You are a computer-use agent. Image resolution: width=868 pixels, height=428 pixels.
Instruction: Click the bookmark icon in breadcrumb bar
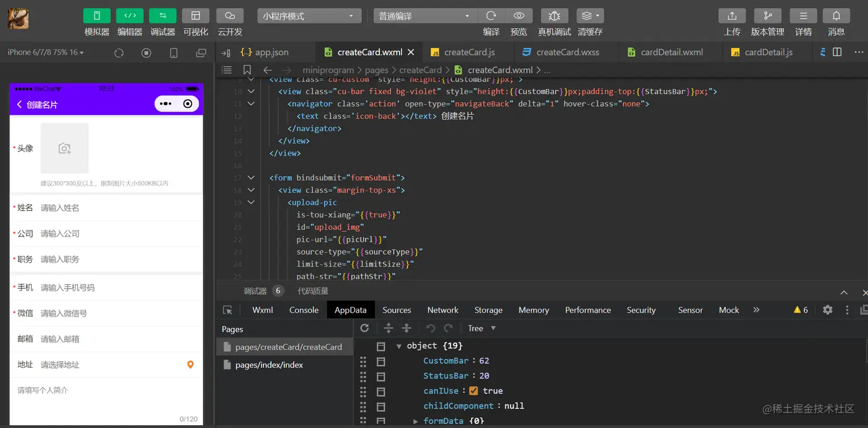click(x=247, y=70)
